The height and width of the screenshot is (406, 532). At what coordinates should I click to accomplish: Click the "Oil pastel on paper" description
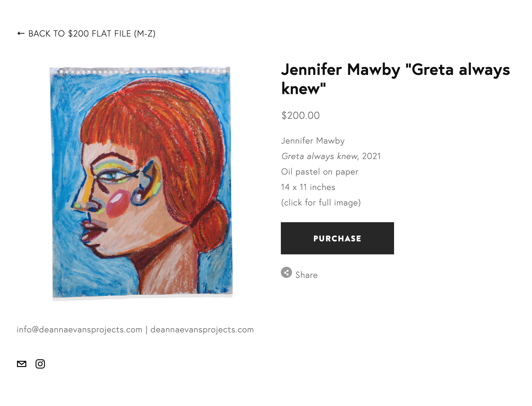320,172
